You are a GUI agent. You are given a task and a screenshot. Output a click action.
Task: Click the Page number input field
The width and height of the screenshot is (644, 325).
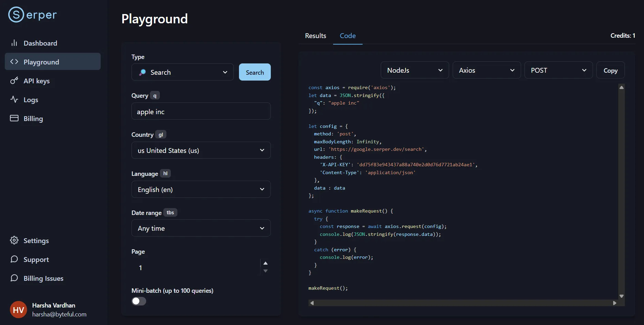(x=196, y=267)
